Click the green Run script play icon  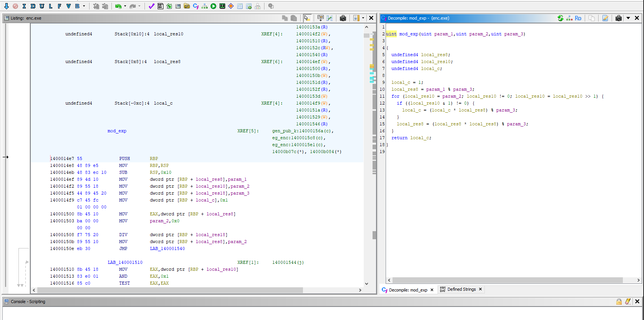[x=213, y=6]
